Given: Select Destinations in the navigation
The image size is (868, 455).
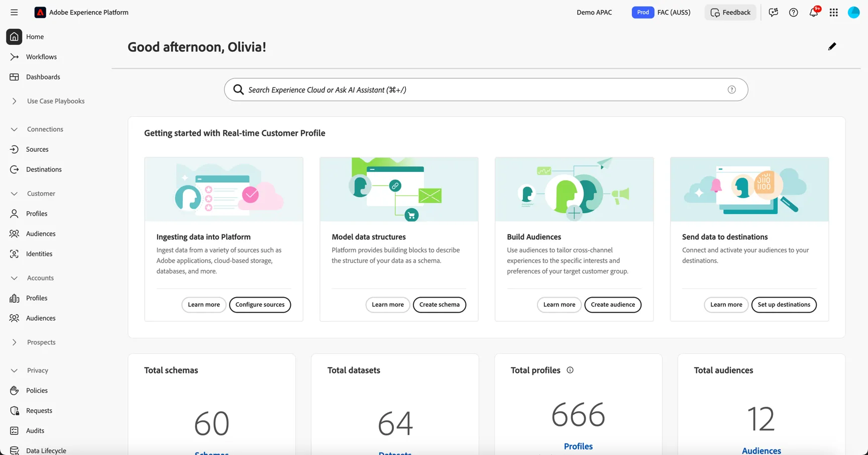Looking at the screenshot, I should click(x=44, y=169).
